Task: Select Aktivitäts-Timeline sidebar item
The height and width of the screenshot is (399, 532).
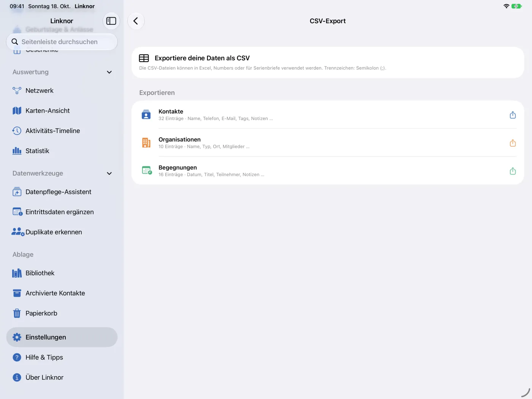Action: [x=62, y=131]
